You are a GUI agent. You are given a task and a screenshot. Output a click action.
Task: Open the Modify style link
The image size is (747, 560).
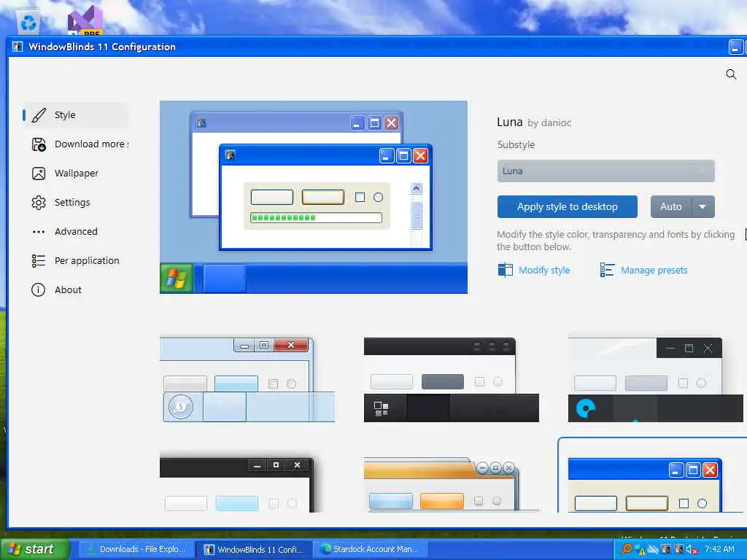point(544,270)
